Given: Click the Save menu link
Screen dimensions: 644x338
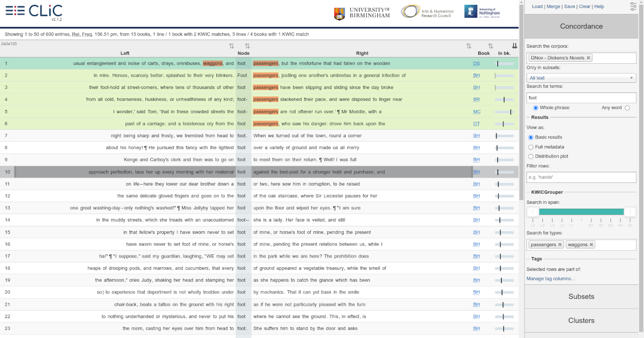Looking at the screenshot, I should point(569,6).
